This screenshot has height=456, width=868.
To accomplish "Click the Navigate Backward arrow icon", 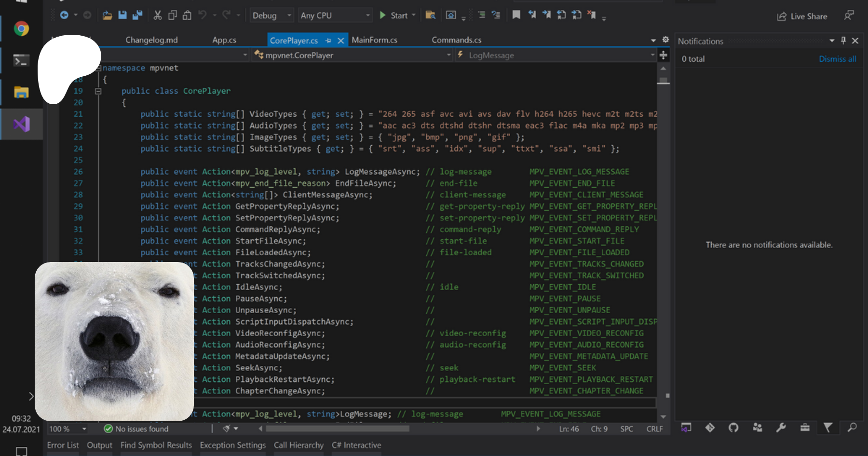I will tap(64, 15).
